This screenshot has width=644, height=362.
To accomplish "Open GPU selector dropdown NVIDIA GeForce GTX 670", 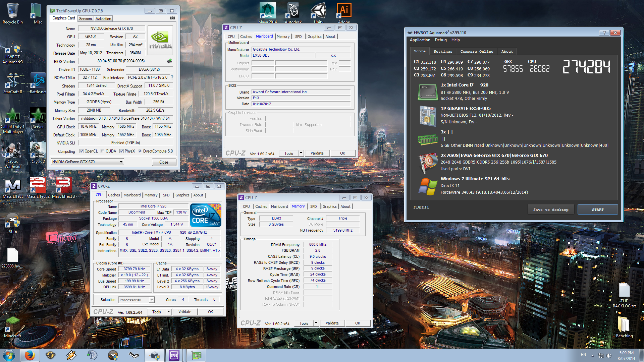I will (x=88, y=162).
